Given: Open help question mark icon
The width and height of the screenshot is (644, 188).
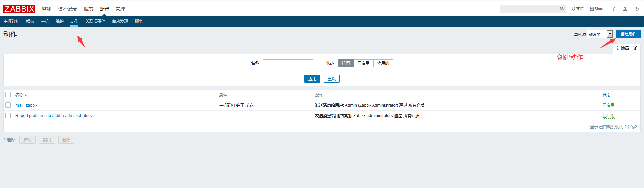Looking at the screenshot, I should click(x=613, y=9).
